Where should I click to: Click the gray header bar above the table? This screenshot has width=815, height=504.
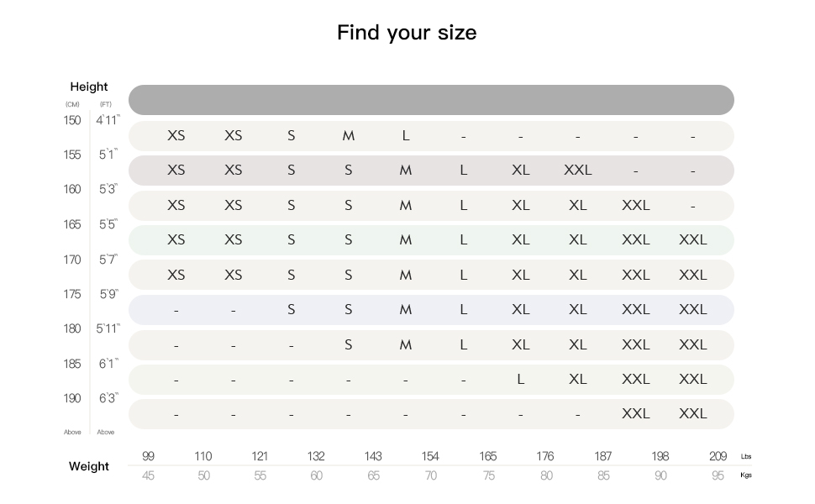[x=431, y=100]
